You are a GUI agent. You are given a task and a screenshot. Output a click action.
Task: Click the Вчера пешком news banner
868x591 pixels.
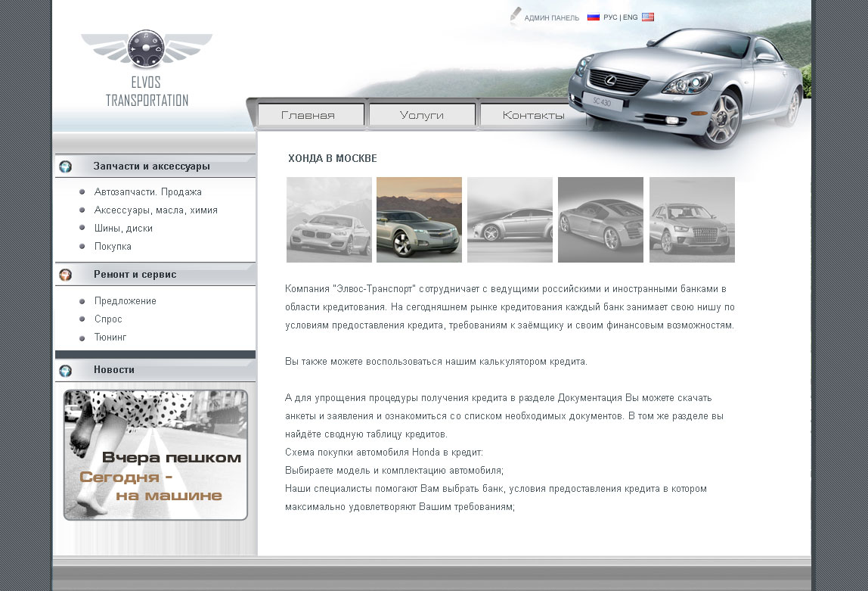click(156, 455)
